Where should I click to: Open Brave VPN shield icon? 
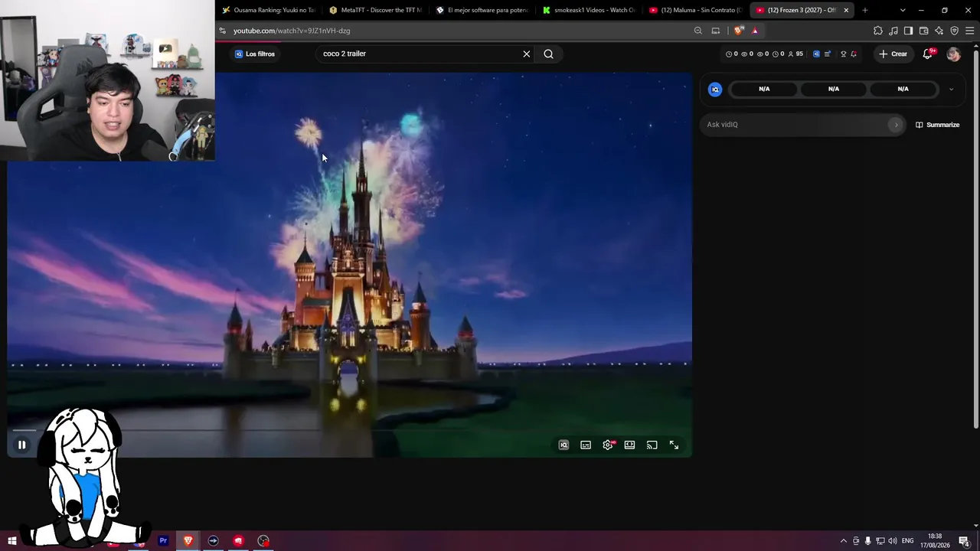click(x=954, y=31)
